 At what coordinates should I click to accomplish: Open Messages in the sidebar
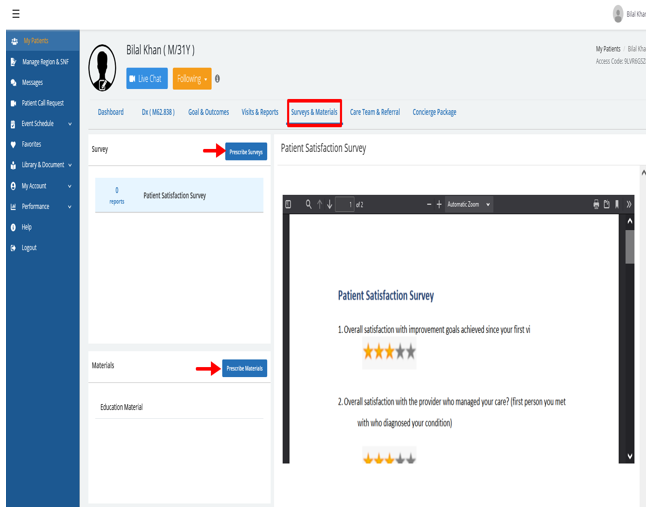pyautogui.click(x=32, y=82)
